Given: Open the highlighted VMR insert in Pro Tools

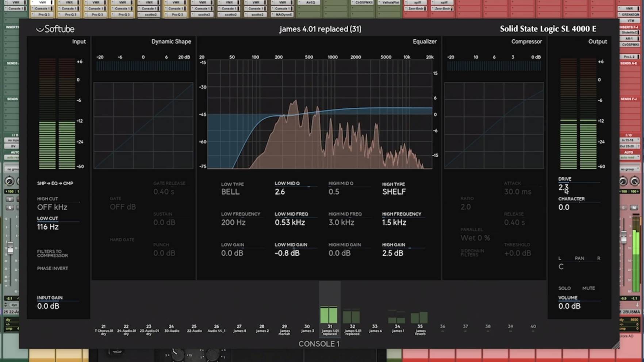Looking at the screenshot, I should pos(42,3).
